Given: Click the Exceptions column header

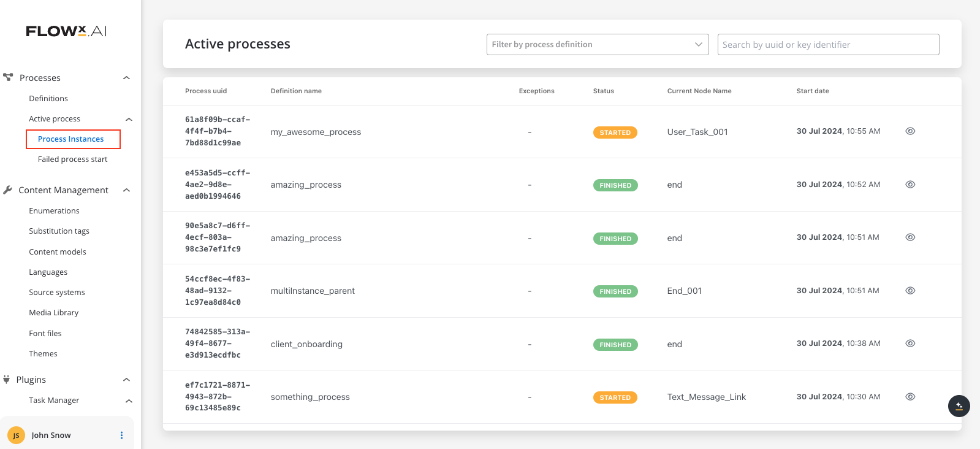Looking at the screenshot, I should click(x=536, y=91).
